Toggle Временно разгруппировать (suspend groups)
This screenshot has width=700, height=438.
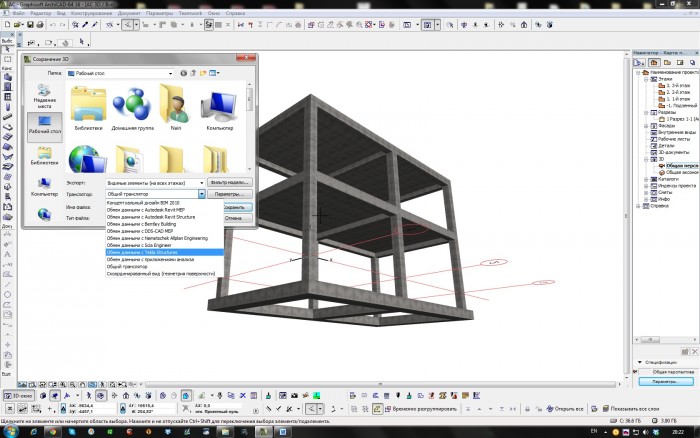click(x=417, y=409)
